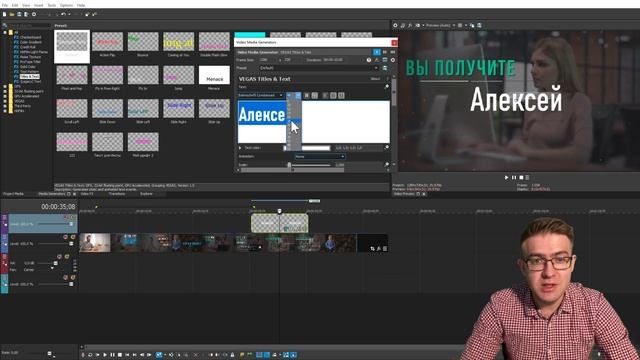Click the lock icon in bottom toolbar
This screenshot has height=360, width=640.
coord(232,355)
